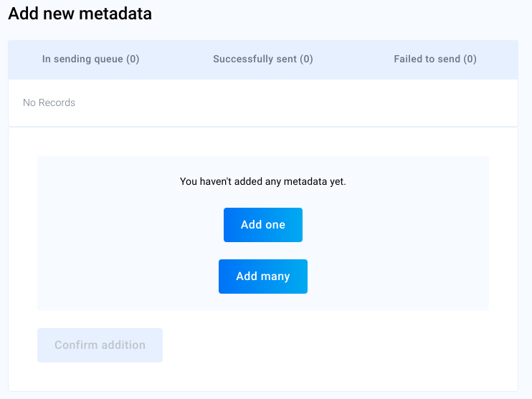Click the No Records text

click(x=49, y=102)
